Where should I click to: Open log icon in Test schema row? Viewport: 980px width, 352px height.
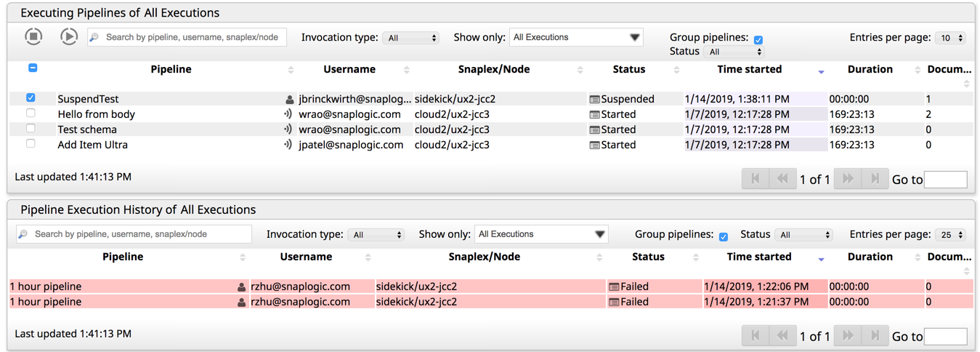click(x=594, y=130)
